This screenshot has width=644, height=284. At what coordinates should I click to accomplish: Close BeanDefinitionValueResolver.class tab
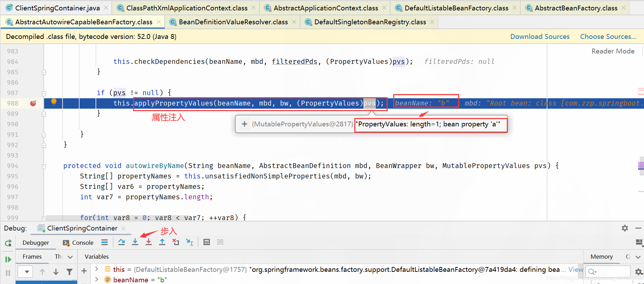click(x=294, y=22)
